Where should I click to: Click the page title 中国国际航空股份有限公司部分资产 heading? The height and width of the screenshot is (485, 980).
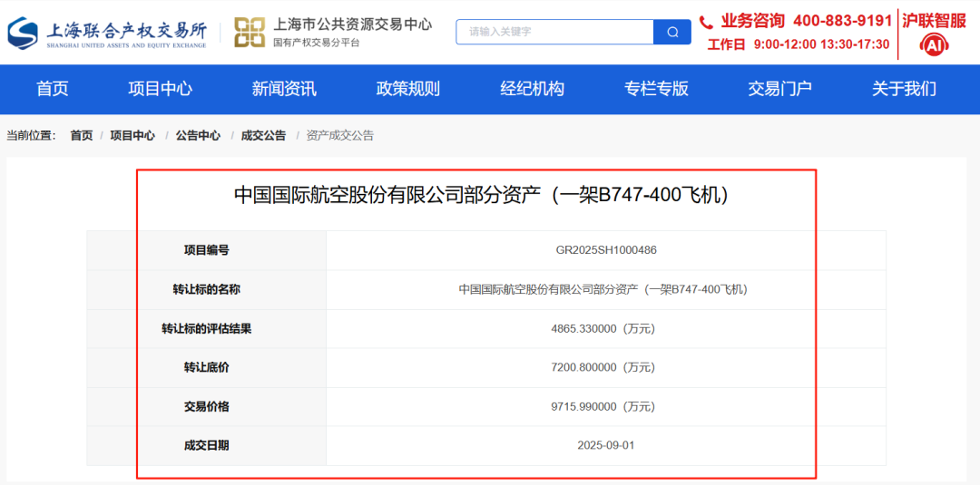coord(481,195)
